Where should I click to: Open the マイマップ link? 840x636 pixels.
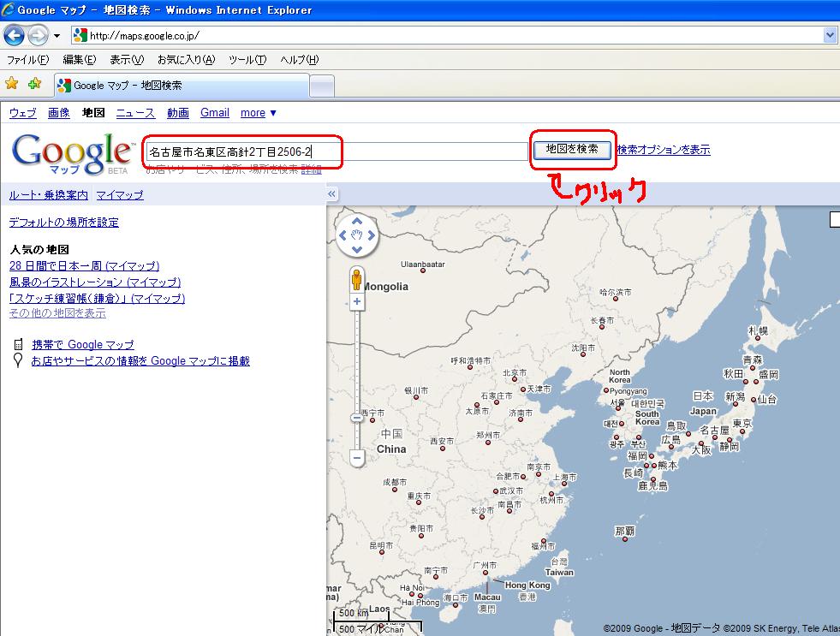click(x=120, y=195)
